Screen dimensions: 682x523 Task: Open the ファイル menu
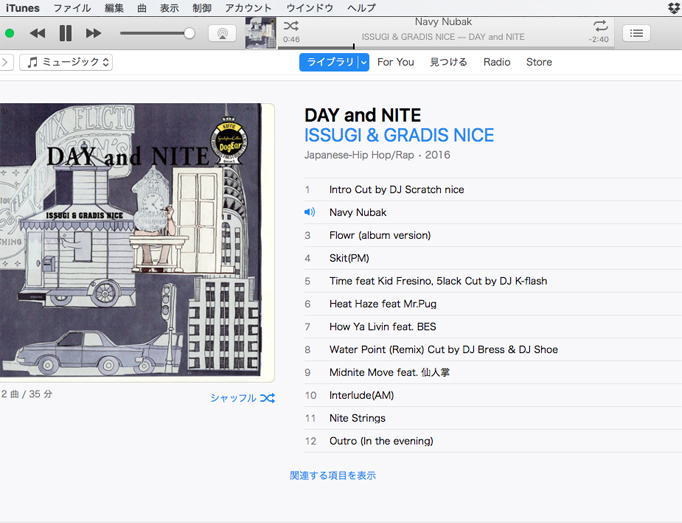(72, 8)
